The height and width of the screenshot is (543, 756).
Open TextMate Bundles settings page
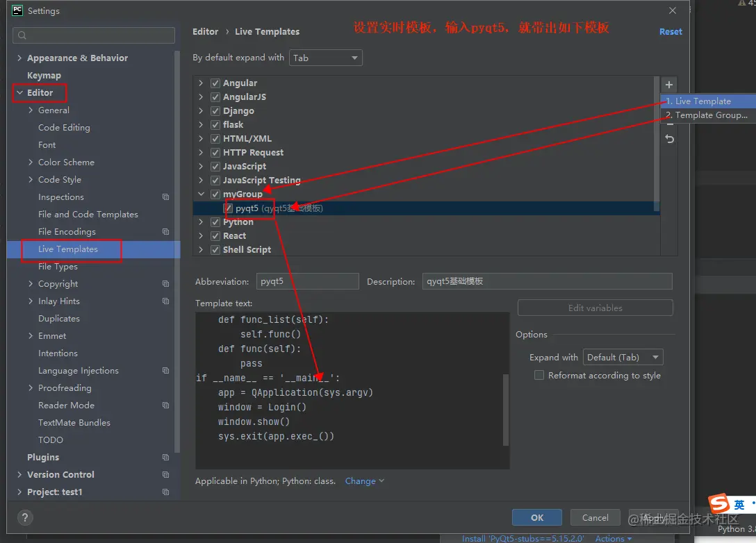[74, 423]
